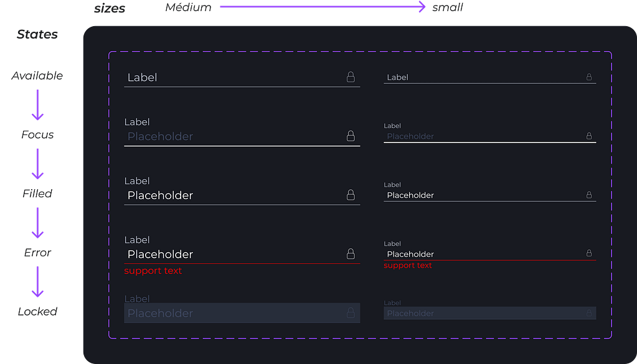Click the lock icon in the medium Focus field
Viewport: 637px width, 364px height.
coord(351,136)
